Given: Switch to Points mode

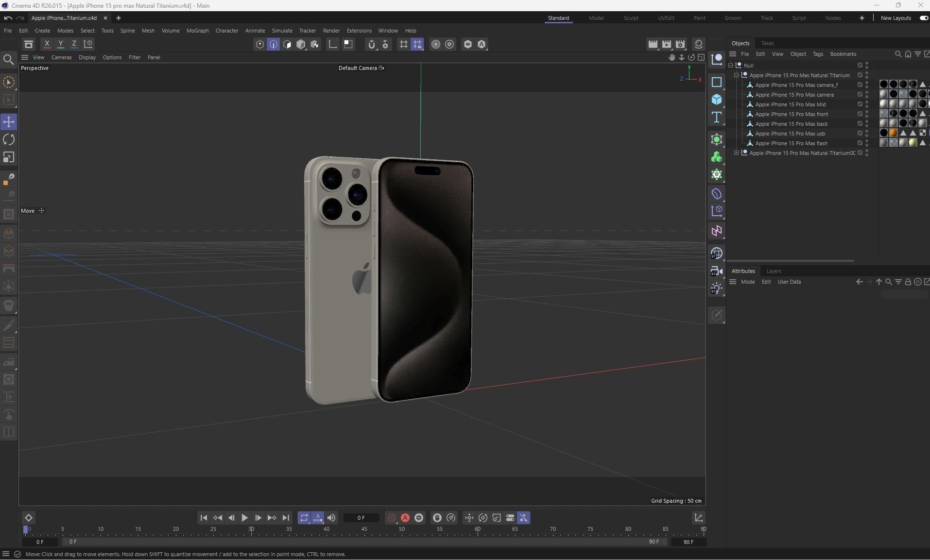Looking at the screenshot, I should 260,44.
